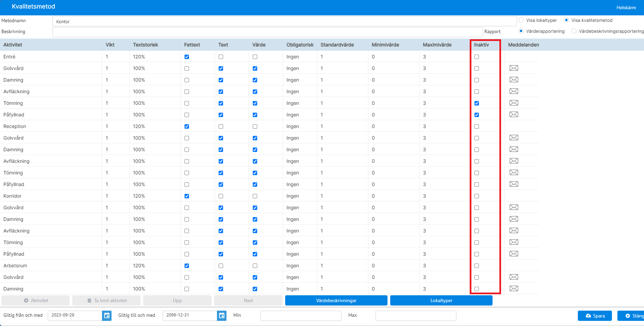The image size is (644, 326).
Task: Tick Värde checkbox in Korridor row
Action: (x=255, y=196)
